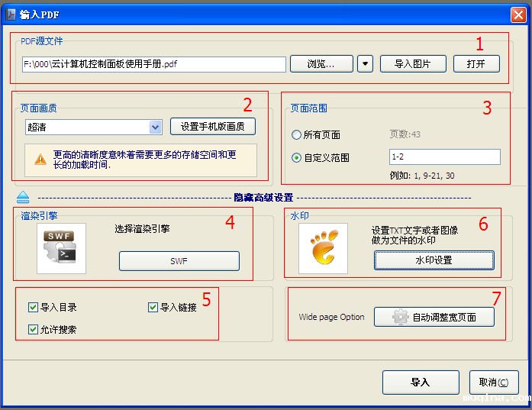
Task: Click 设置手机版画质 button
Action: pos(213,127)
